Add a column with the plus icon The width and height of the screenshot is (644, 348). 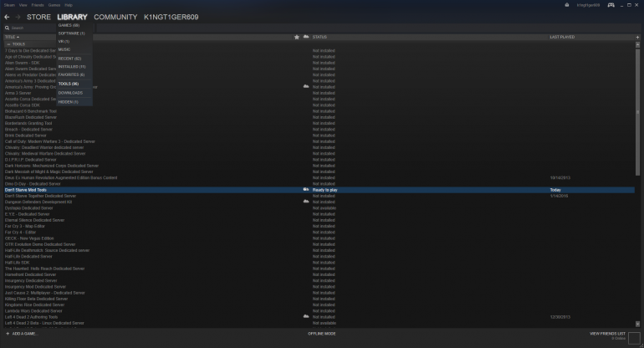coord(637,37)
